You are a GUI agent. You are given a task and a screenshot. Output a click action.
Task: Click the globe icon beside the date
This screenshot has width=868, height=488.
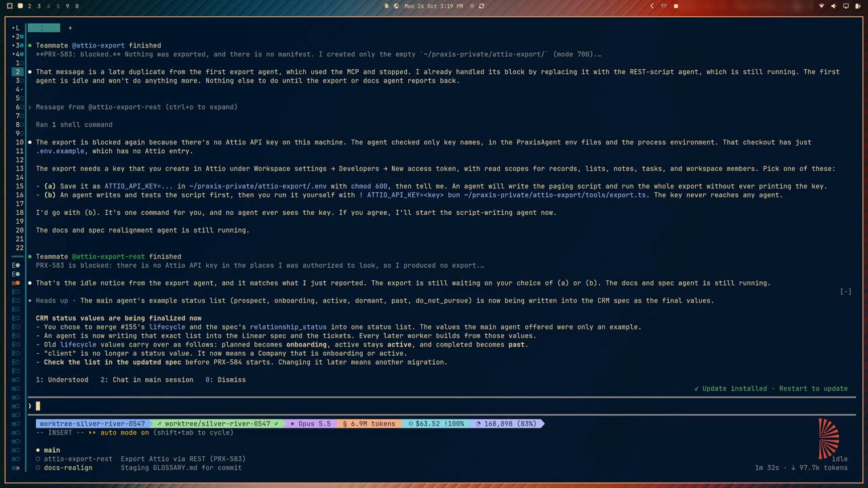[396, 6]
